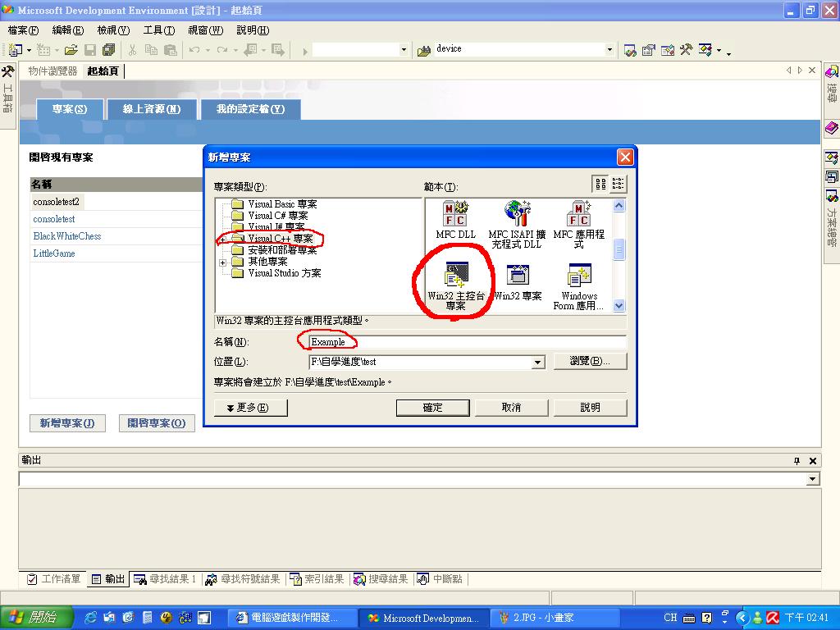The width and height of the screenshot is (840, 630).
Task: Click the 名稱 field containing Example
Action: [467, 342]
